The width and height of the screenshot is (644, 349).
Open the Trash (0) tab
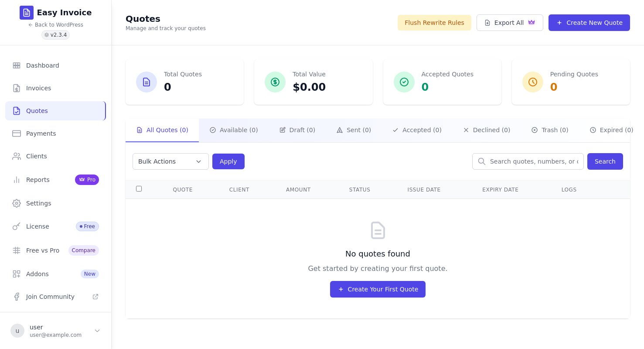coord(550,130)
